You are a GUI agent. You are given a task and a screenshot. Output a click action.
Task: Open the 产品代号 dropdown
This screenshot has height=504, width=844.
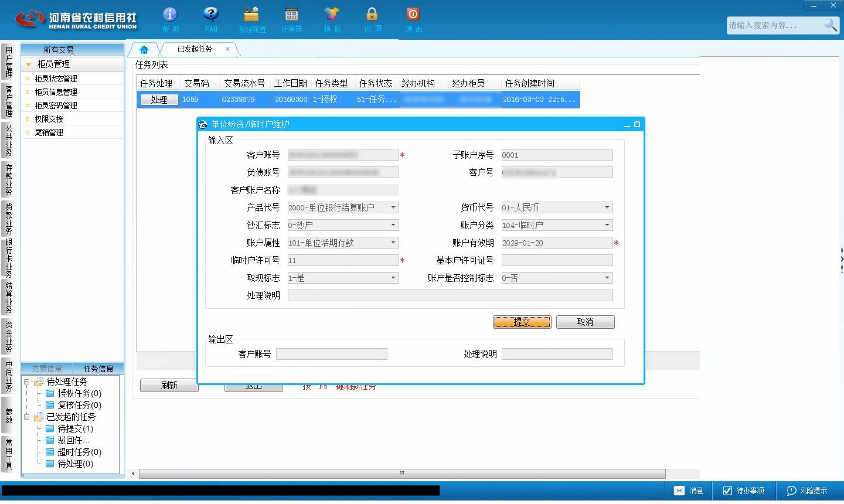point(393,207)
